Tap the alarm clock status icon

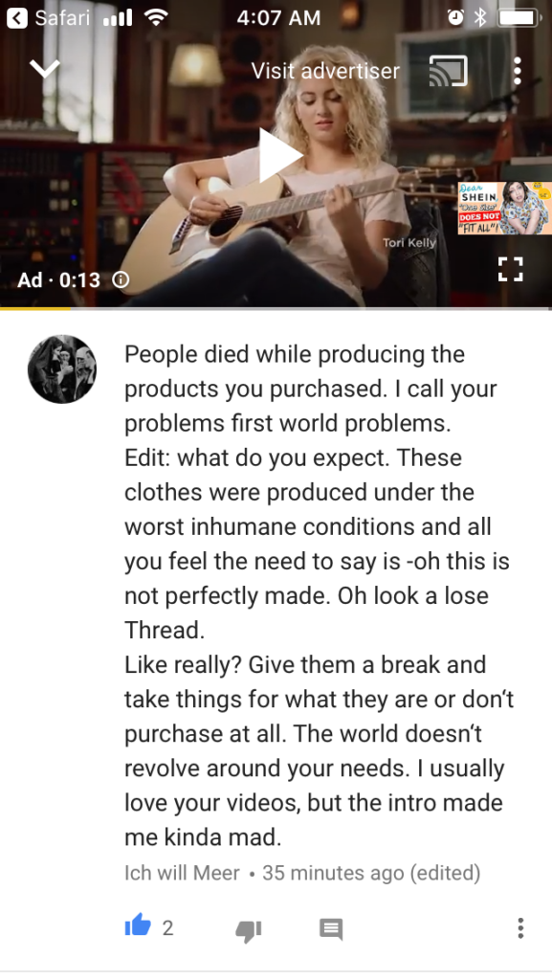[455, 17]
